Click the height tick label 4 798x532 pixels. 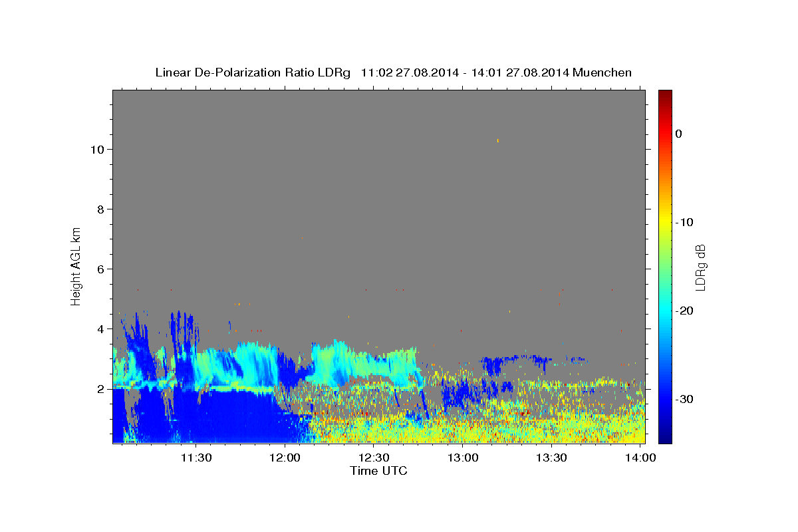tap(101, 329)
